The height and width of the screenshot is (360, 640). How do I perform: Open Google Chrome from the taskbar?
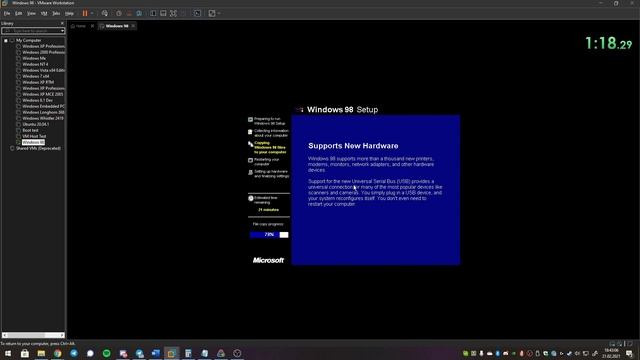point(58,353)
